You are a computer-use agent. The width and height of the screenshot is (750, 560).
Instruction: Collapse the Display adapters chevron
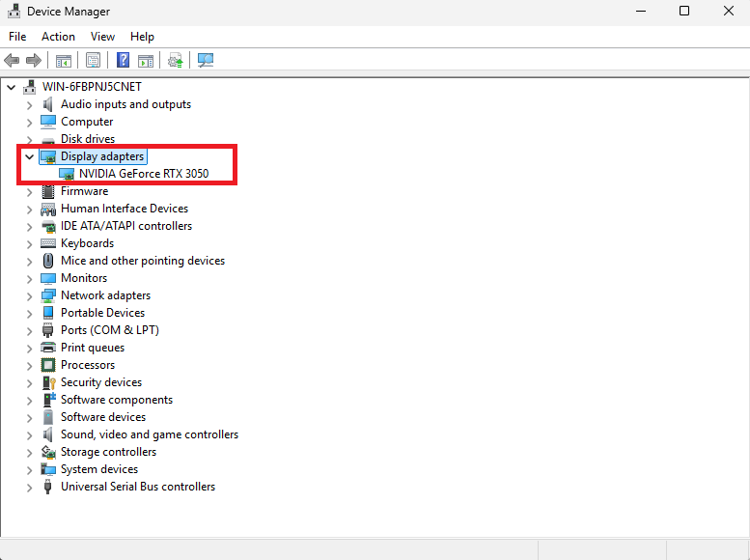pos(29,157)
